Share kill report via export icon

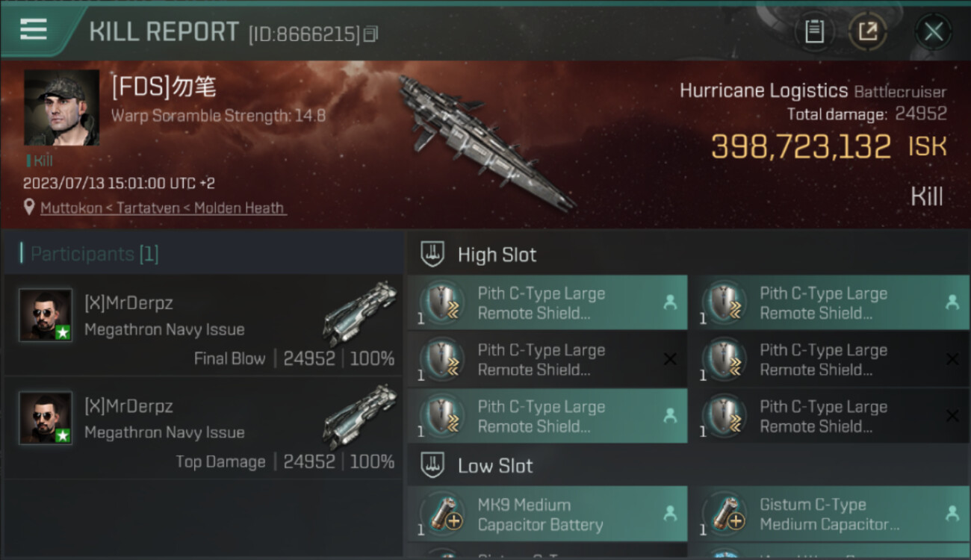tap(867, 32)
